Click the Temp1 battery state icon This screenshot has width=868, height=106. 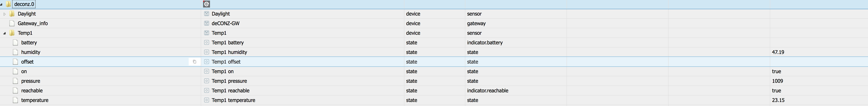pyautogui.click(x=207, y=42)
